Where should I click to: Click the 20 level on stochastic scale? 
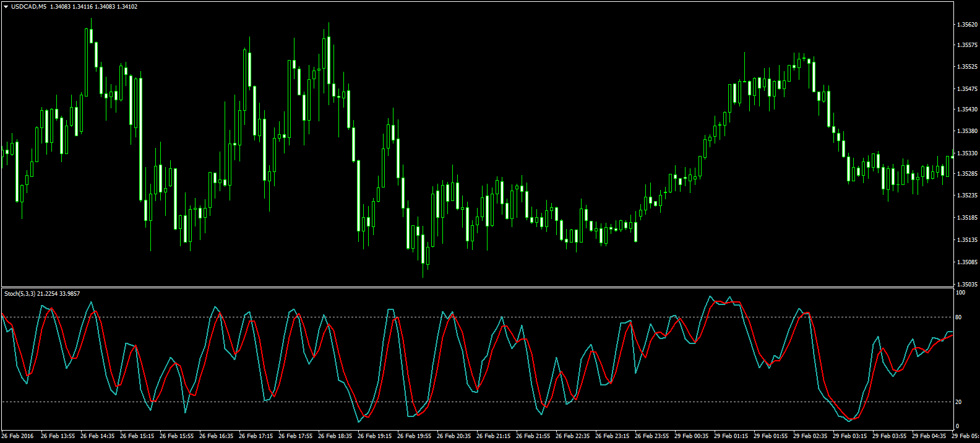[x=958, y=402]
